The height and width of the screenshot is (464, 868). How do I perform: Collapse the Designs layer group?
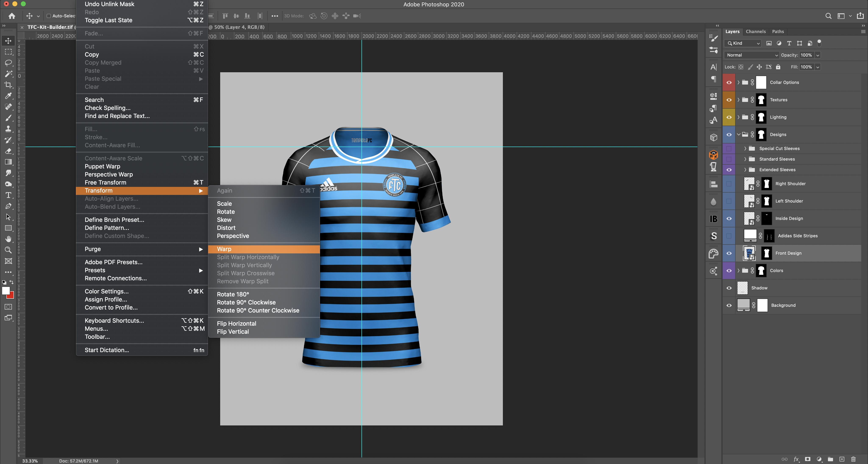pos(738,135)
